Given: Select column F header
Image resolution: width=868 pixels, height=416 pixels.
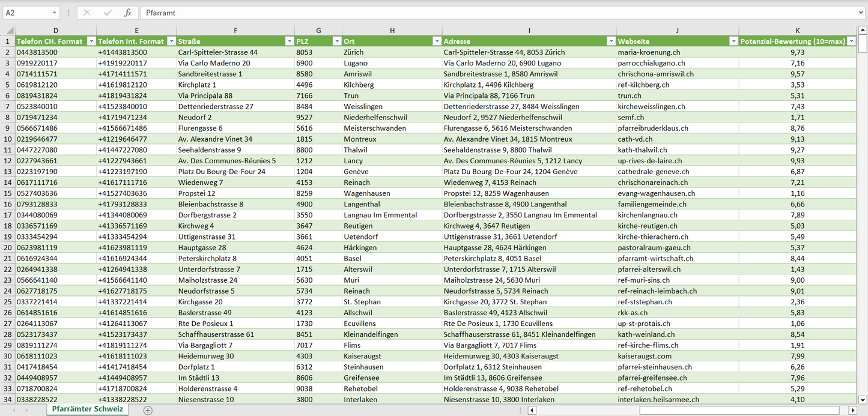Looking at the screenshot, I should [x=235, y=31].
